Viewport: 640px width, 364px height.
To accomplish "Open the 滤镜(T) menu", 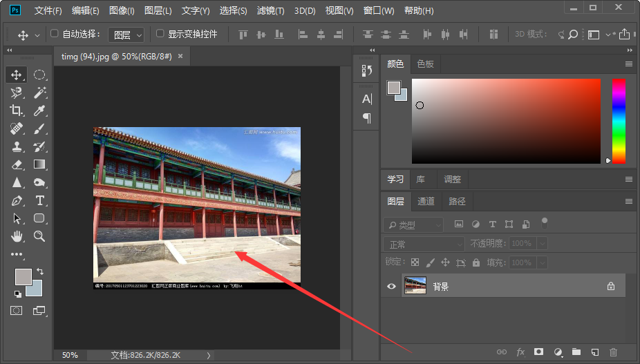I will click(270, 10).
